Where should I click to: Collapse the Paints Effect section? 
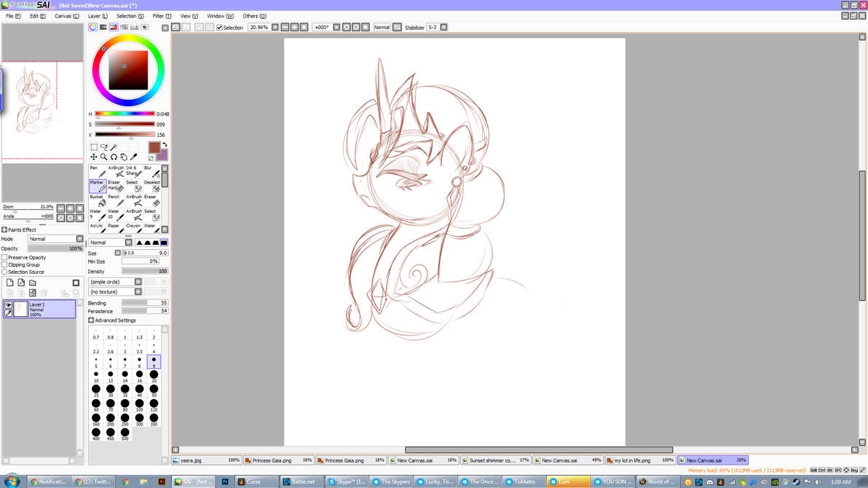4,230
